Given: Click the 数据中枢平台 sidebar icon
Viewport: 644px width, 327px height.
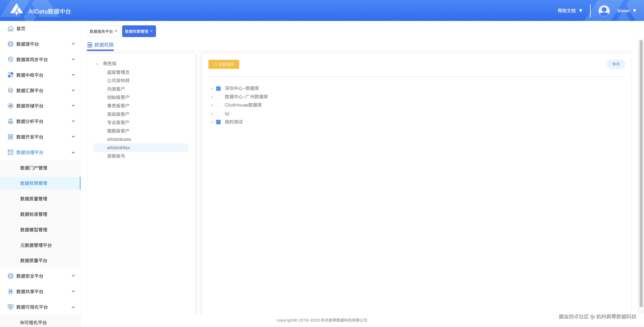Looking at the screenshot, I should 10,75.
